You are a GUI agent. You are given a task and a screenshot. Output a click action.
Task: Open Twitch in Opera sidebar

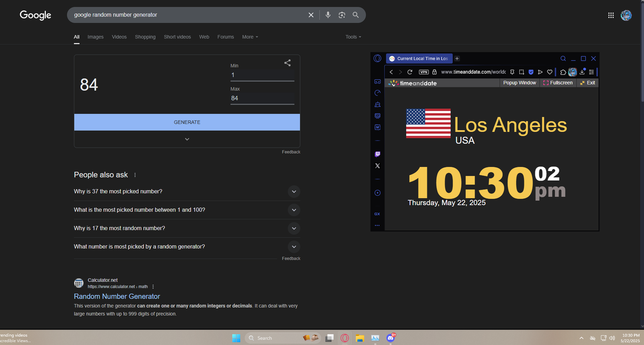(x=377, y=154)
